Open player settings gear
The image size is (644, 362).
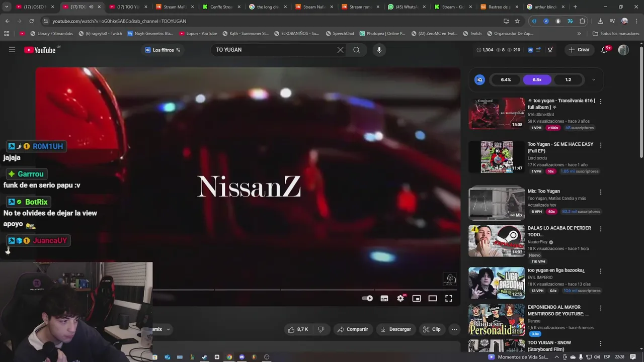(400, 298)
